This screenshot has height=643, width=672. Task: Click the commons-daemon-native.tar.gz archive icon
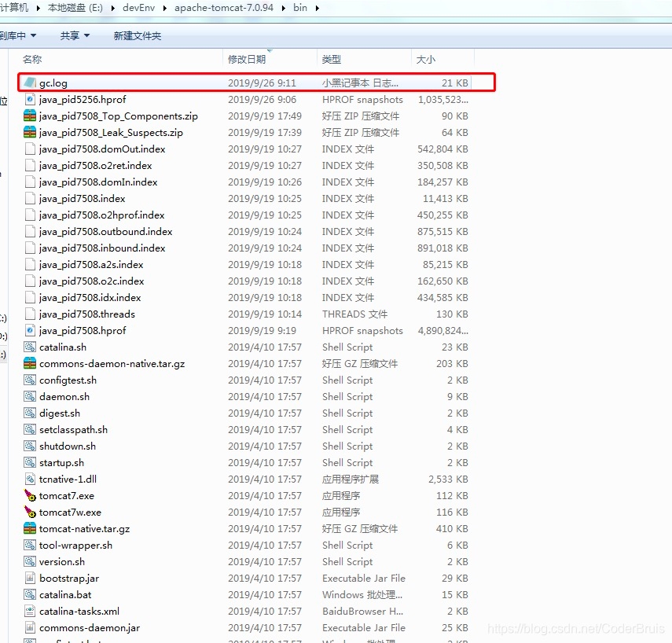[30, 364]
